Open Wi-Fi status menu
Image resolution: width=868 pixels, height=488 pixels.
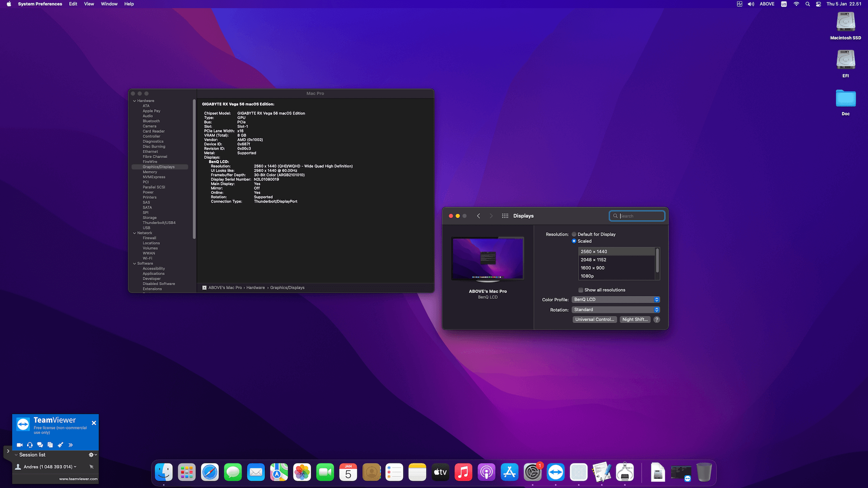click(x=796, y=4)
